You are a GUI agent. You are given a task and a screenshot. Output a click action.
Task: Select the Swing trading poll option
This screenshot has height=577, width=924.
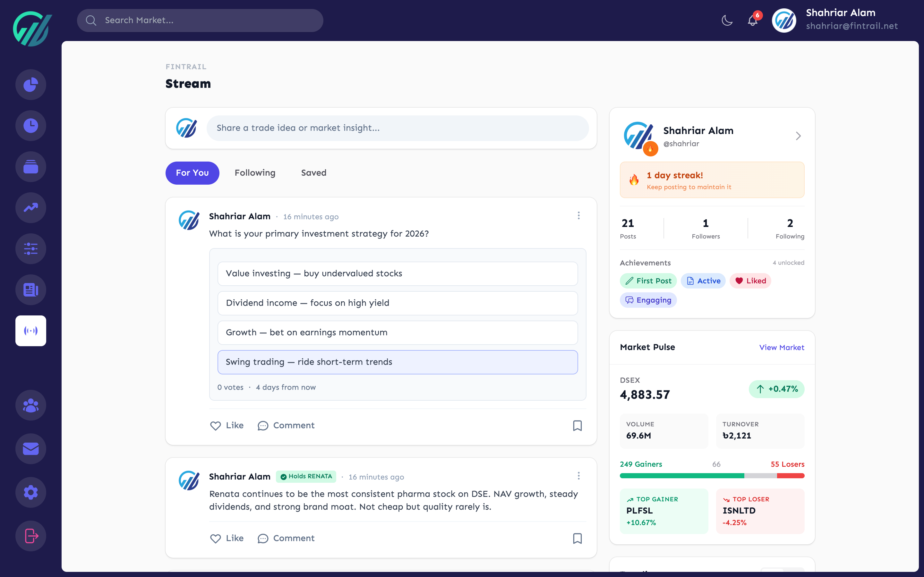click(397, 362)
